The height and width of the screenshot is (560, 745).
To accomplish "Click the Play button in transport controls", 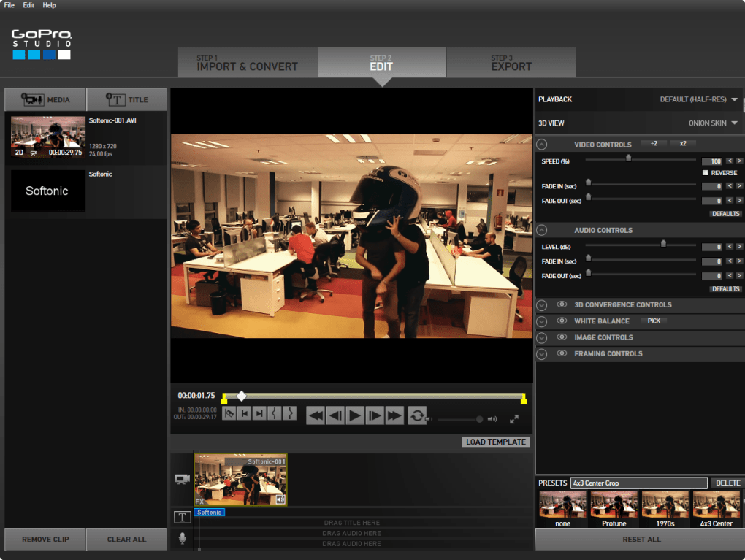I will point(354,415).
